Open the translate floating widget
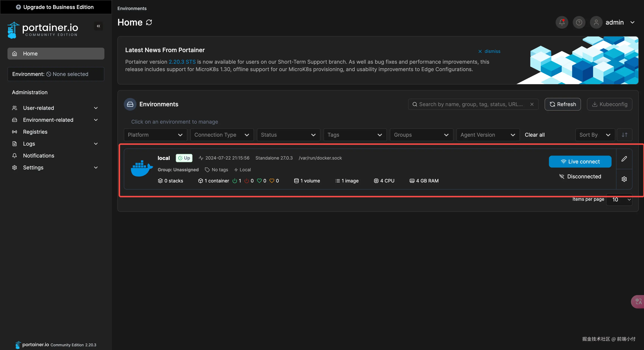 (x=638, y=301)
